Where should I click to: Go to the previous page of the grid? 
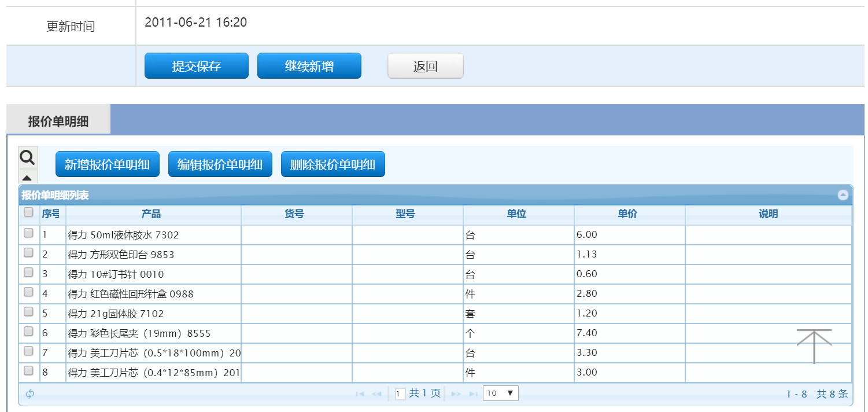pyautogui.click(x=376, y=393)
